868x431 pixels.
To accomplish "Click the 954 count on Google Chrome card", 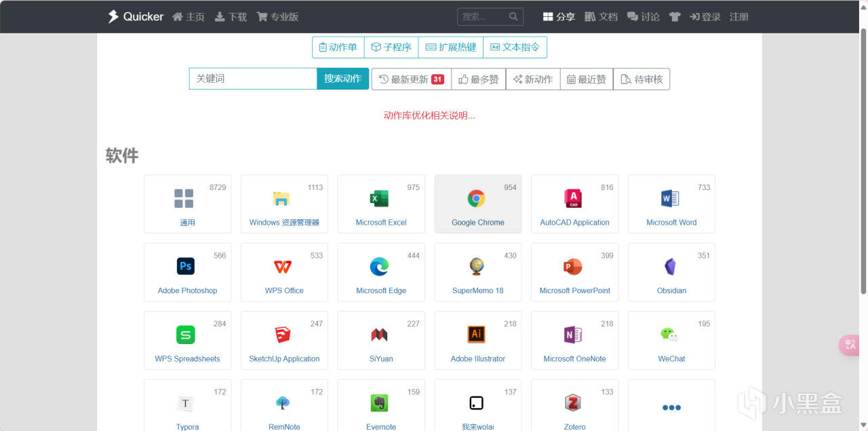I will 510,187.
